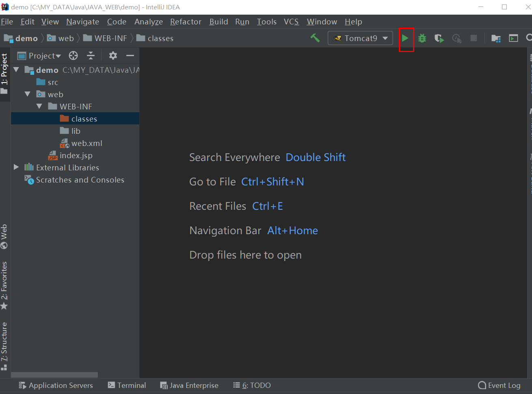Viewport: 532px width, 394px height.
Task: Open the Code menu
Action: [117, 22]
